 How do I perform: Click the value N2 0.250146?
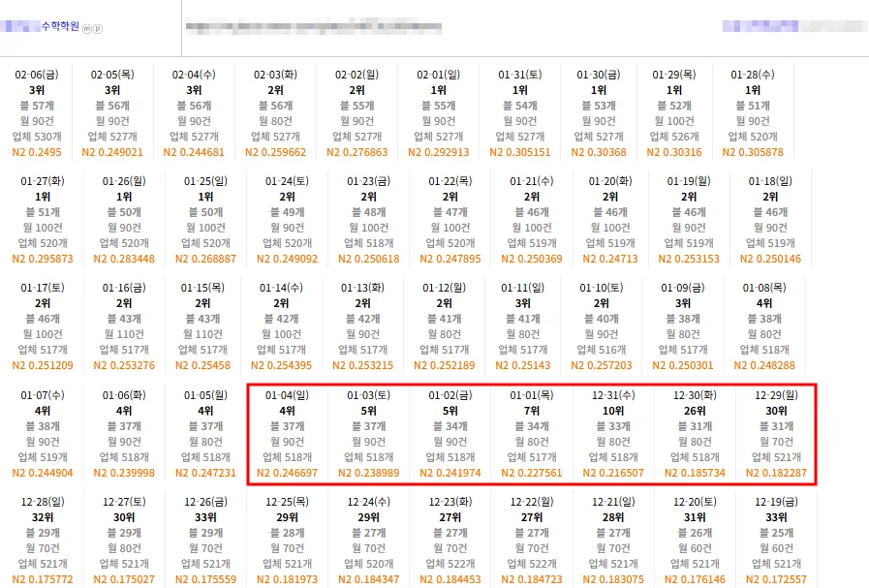(x=770, y=259)
